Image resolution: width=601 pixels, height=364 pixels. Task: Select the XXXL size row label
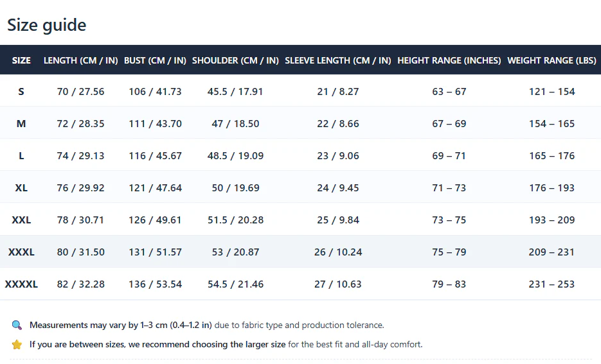click(x=21, y=252)
